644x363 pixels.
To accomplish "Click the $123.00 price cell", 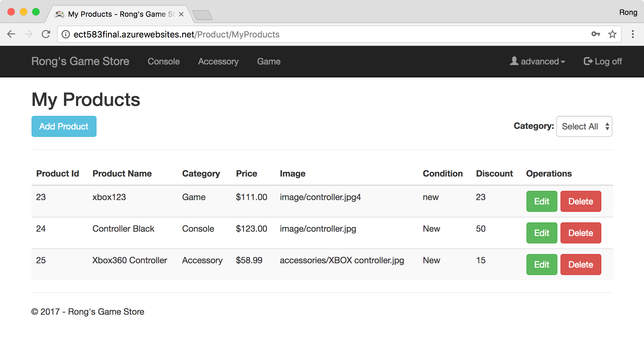I will coord(251,229).
